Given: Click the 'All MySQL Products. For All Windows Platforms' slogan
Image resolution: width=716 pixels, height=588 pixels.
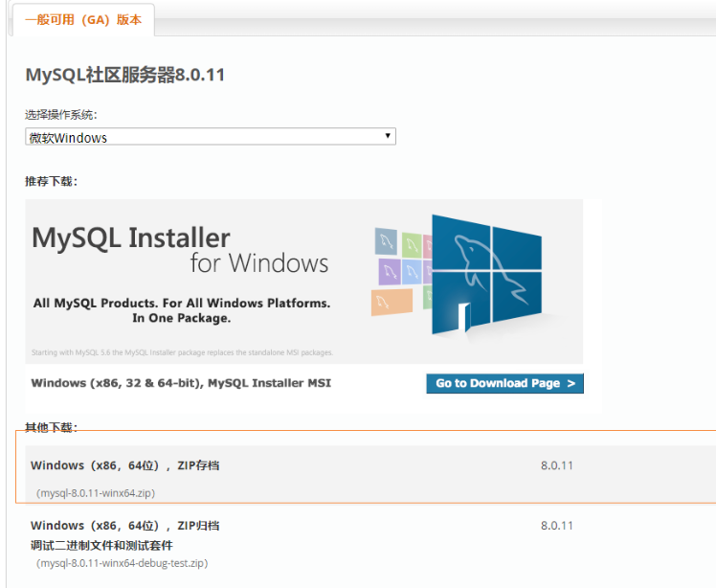Looking at the screenshot, I should 182,310.
